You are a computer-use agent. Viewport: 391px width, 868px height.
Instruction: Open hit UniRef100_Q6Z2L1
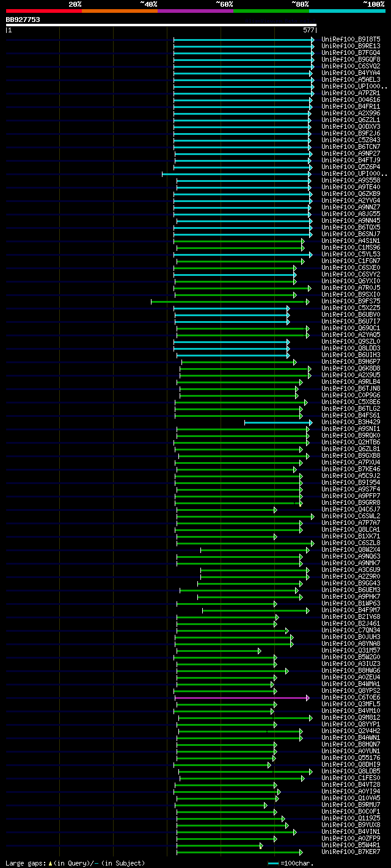351,120
